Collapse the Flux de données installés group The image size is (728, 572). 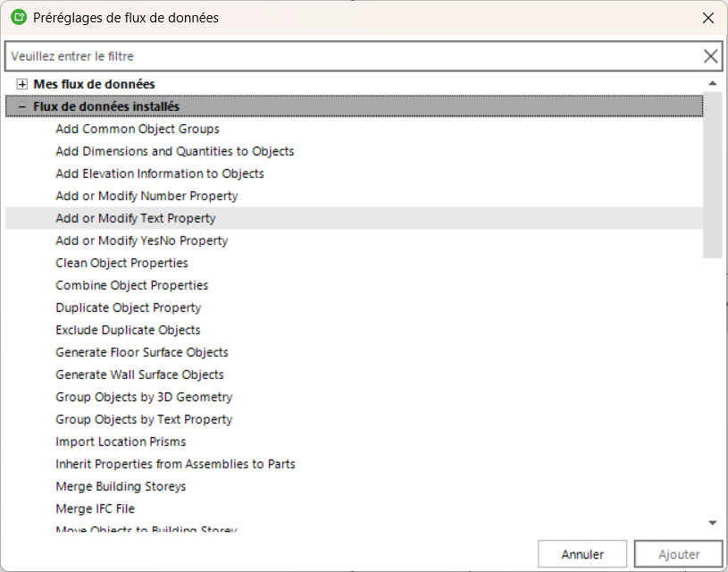click(x=22, y=106)
